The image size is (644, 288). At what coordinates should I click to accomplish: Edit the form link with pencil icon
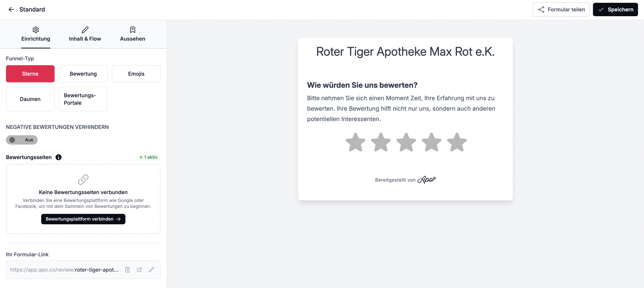pyautogui.click(x=151, y=270)
